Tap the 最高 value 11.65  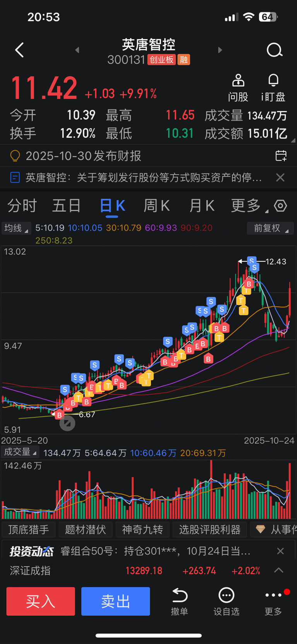[180, 115]
